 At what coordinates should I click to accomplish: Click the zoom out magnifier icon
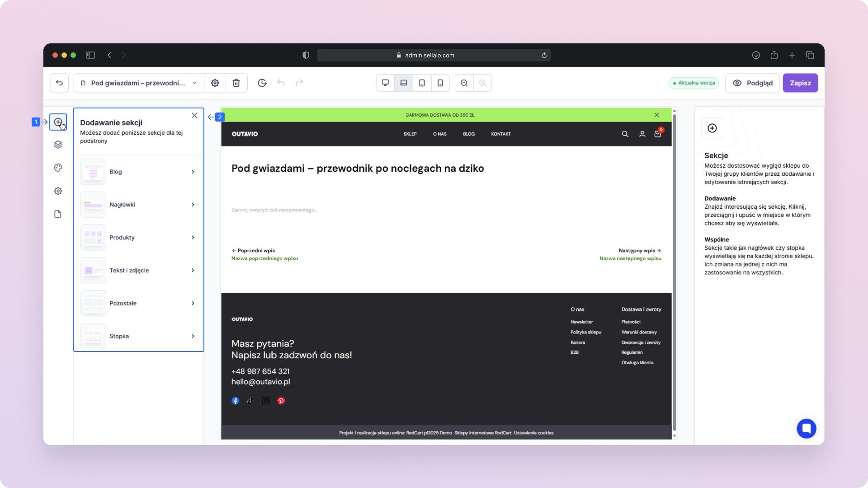464,83
